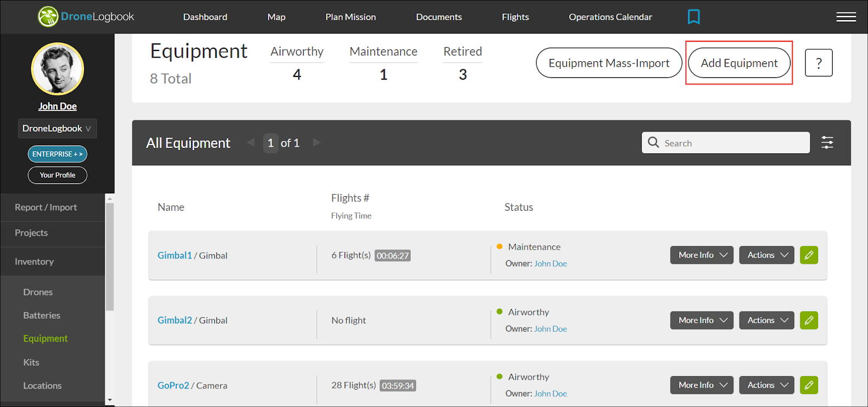Click the sidebar scroll down arrow
The width and height of the screenshot is (868, 407).
[110, 400]
